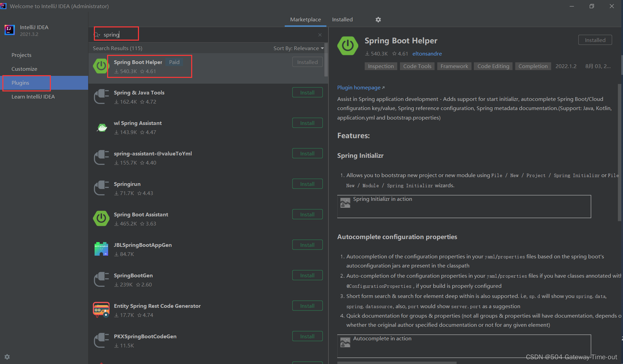Open the bottom-left settings gear
The width and height of the screenshot is (623, 364).
[7, 357]
